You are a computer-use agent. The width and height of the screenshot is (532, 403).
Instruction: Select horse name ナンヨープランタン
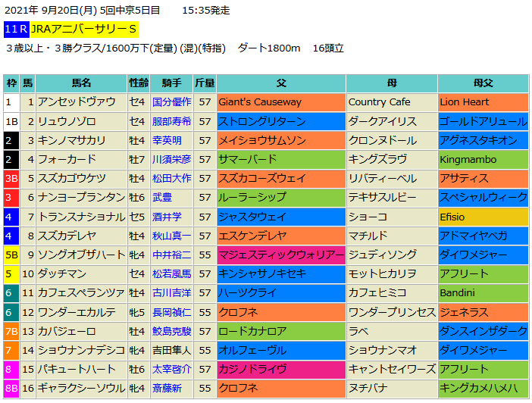[x=81, y=198]
